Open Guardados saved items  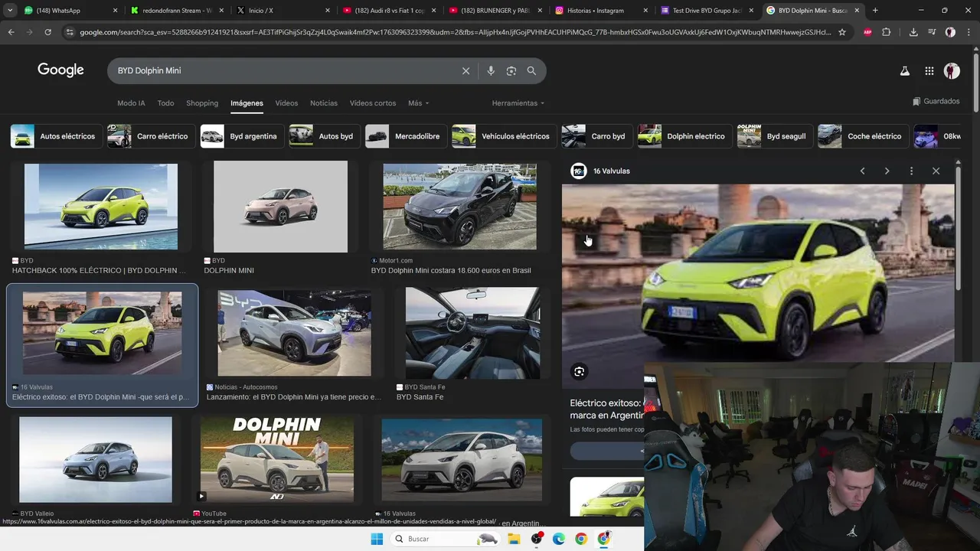pyautogui.click(x=936, y=101)
